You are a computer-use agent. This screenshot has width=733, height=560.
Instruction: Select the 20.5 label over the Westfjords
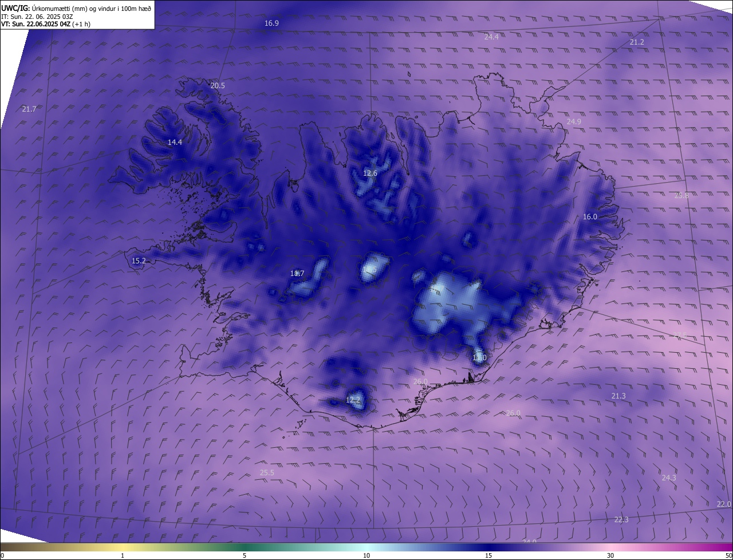click(x=218, y=86)
